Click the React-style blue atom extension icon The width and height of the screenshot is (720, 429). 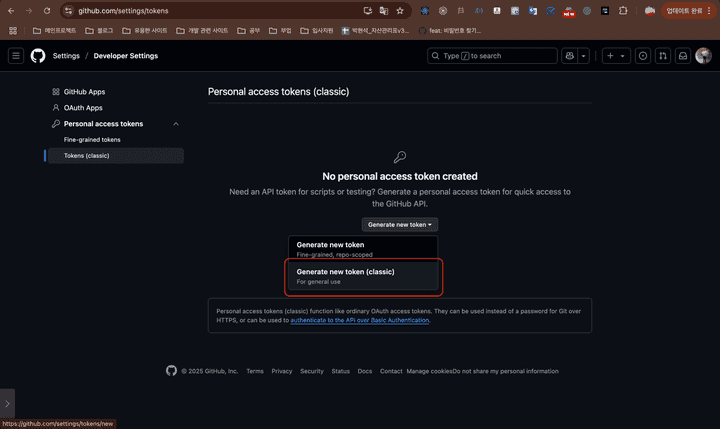[425, 11]
